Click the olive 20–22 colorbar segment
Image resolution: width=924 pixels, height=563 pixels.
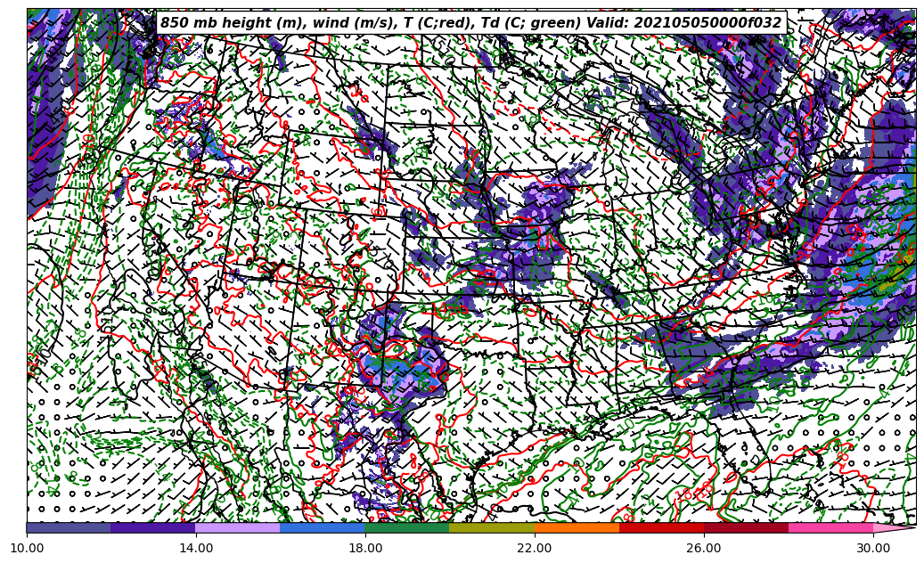tap(492, 527)
